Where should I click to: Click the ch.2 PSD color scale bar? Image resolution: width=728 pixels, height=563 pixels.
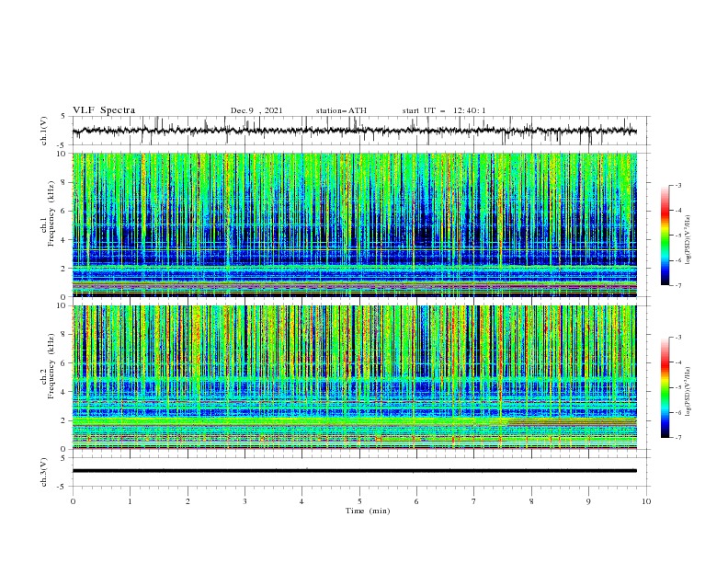pos(665,387)
